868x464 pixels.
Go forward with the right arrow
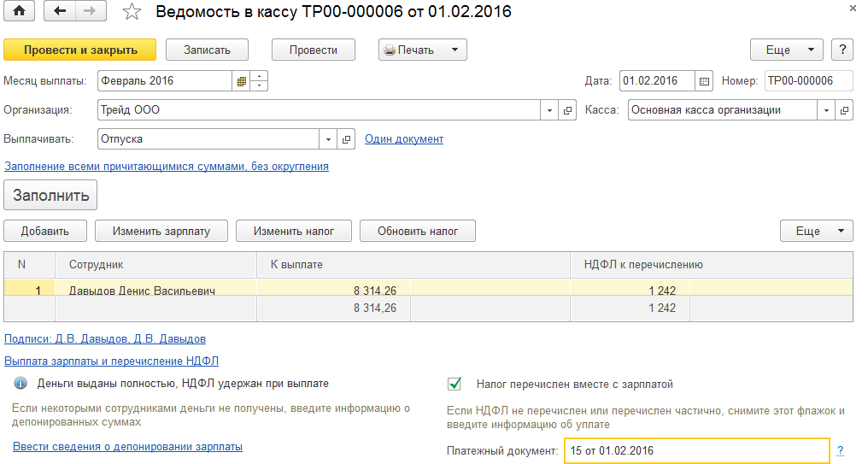(90, 12)
